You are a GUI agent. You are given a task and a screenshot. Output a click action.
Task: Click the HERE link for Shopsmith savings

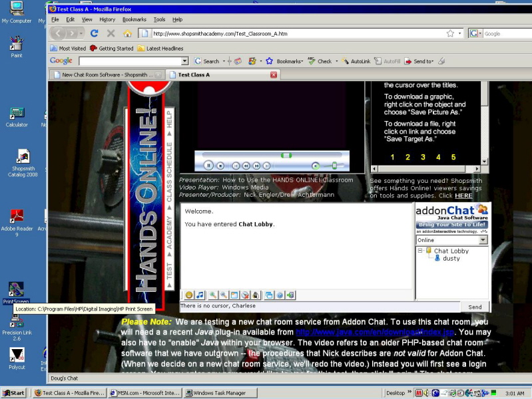463,196
